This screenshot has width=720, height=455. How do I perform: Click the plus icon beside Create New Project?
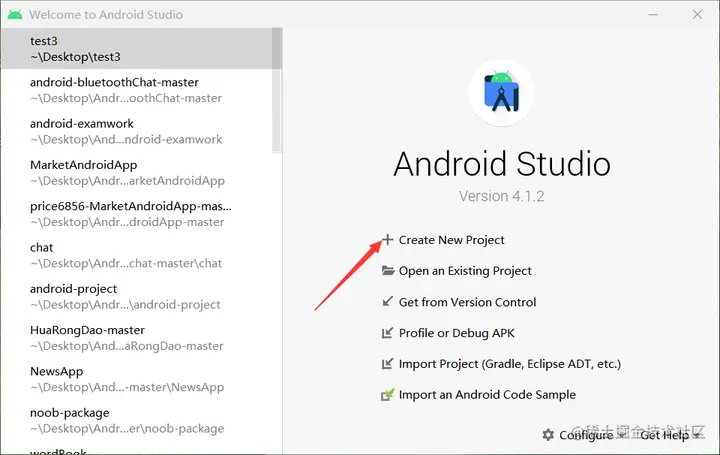[388, 240]
